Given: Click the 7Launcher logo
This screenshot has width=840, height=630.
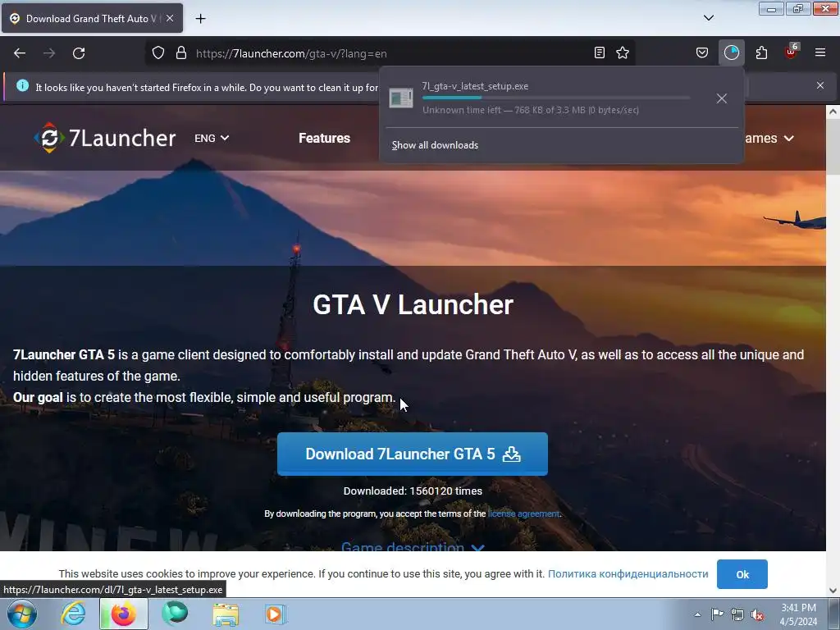Looking at the screenshot, I should click(x=104, y=138).
